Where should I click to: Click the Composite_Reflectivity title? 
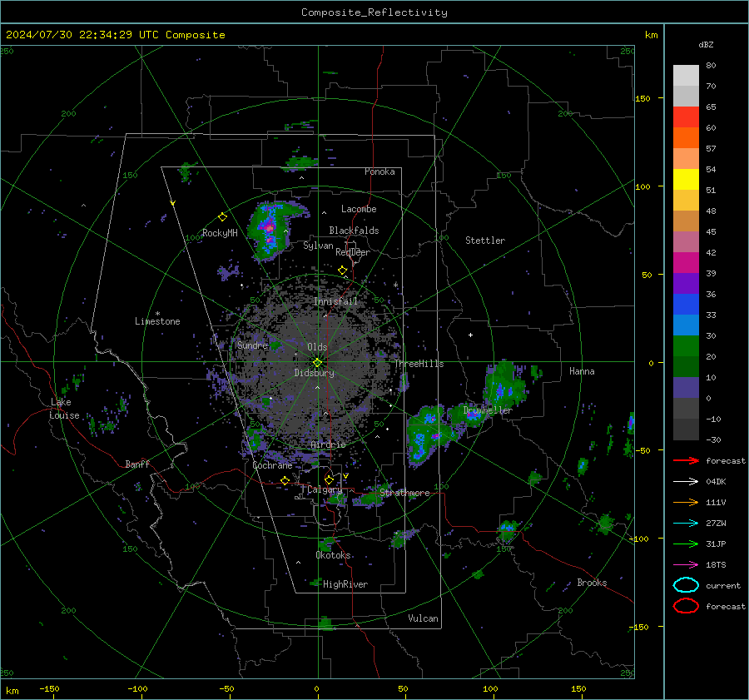click(374, 12)
